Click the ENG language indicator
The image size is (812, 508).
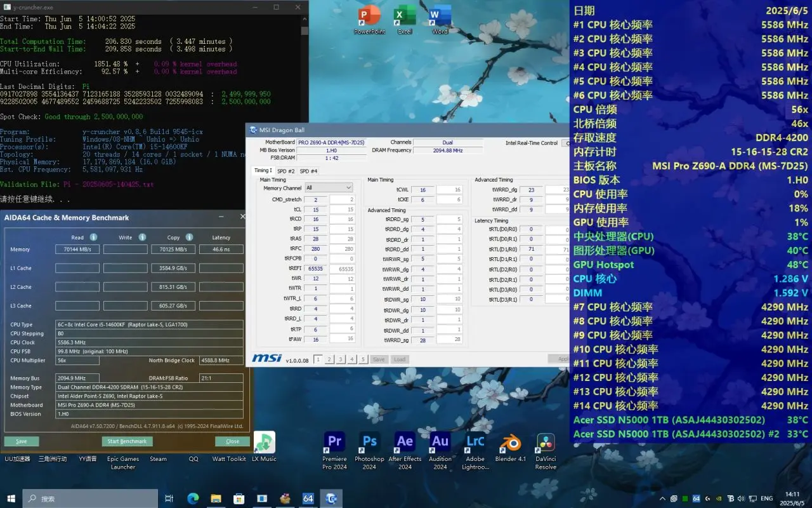click(x=766, y=498)
